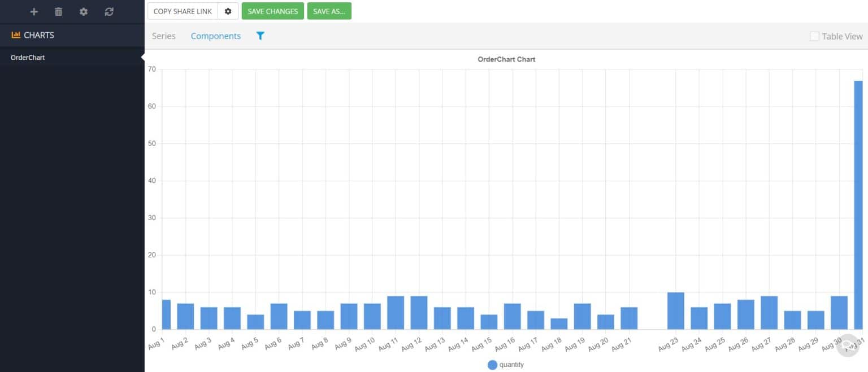The width and height of the screenshot is (868, 372).
Task: Select OrderChart in the charts list
Action: point(28,58)
